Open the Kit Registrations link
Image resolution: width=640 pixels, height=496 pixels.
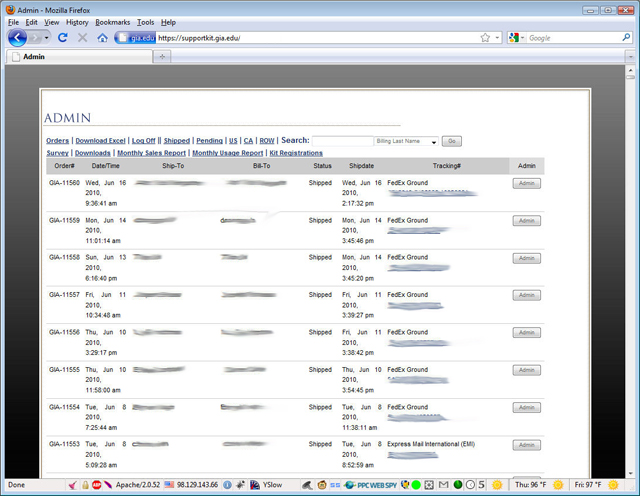pos(296,153)
